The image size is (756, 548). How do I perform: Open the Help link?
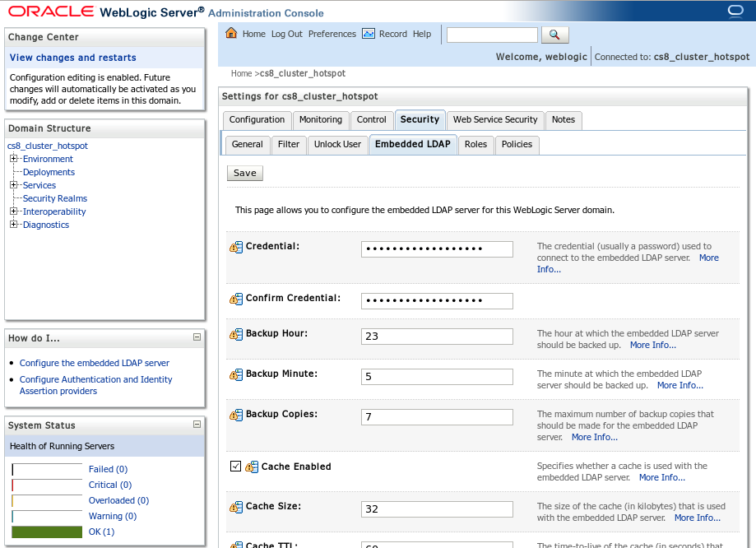pos(422,35)
